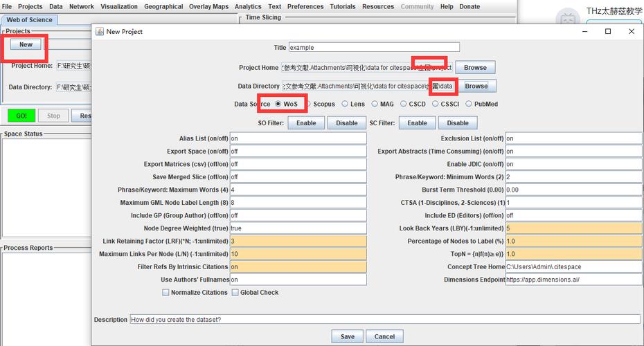Click the Export Matrices csv field
644x346 pixels.
(298, 164)
